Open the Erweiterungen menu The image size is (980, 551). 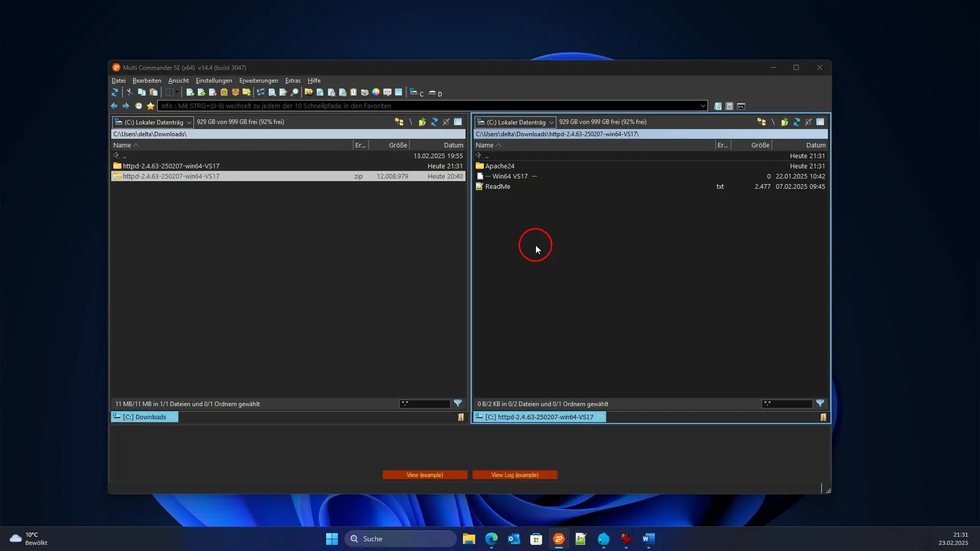point(259,81)
